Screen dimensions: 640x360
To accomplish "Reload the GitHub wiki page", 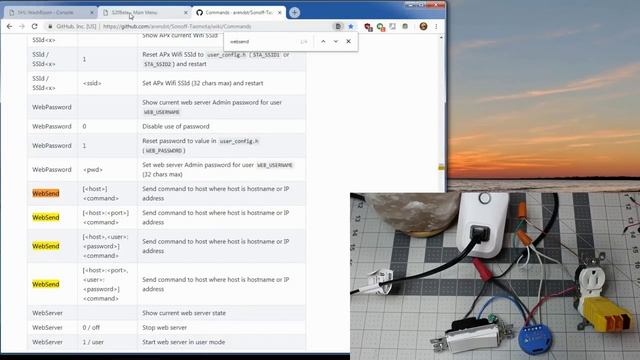I will 35,27.
